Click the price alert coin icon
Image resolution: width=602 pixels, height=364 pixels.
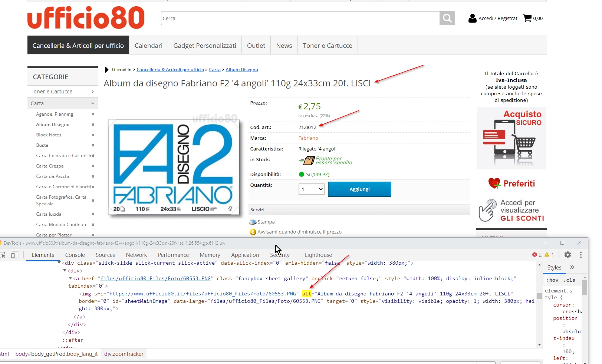pyautogui.click(x=253, y=232)
